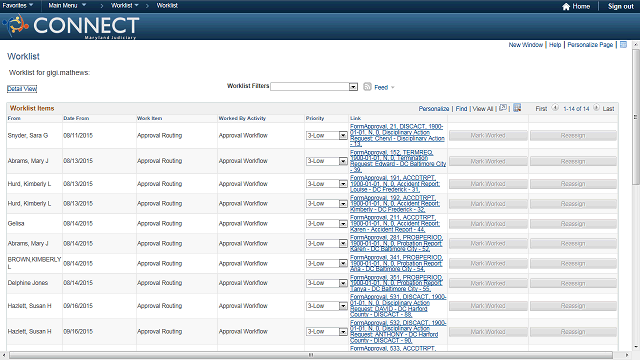
Task: Switch to Detail View
Action: coord(22,89)
